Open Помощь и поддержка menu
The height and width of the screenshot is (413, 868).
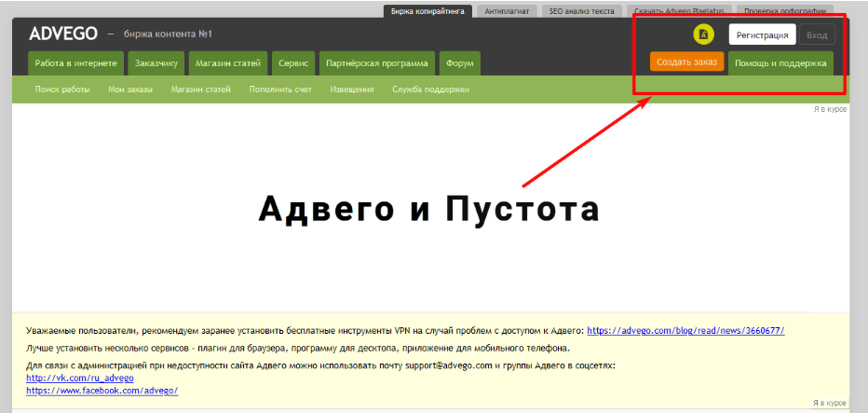780,63
